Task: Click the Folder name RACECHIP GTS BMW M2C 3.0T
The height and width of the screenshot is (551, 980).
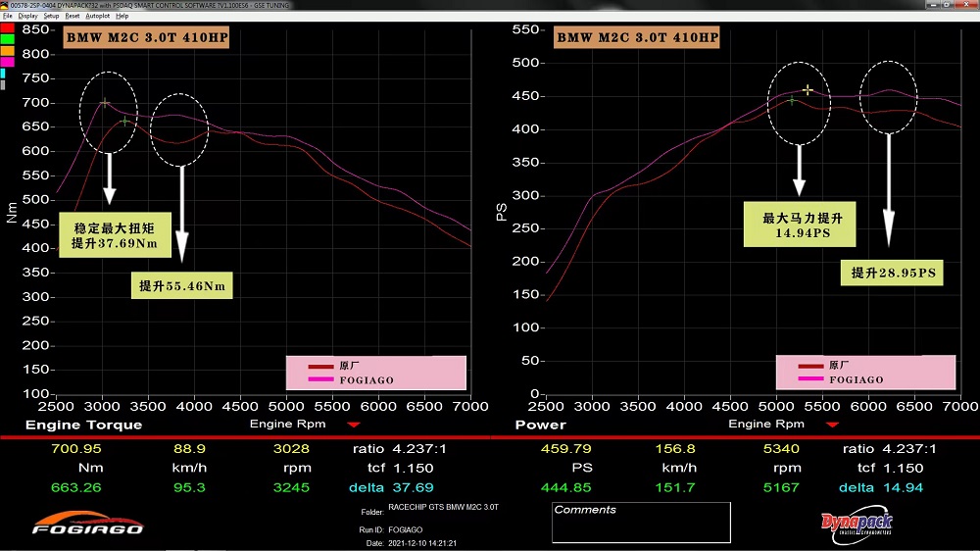Action: point(443,507)
